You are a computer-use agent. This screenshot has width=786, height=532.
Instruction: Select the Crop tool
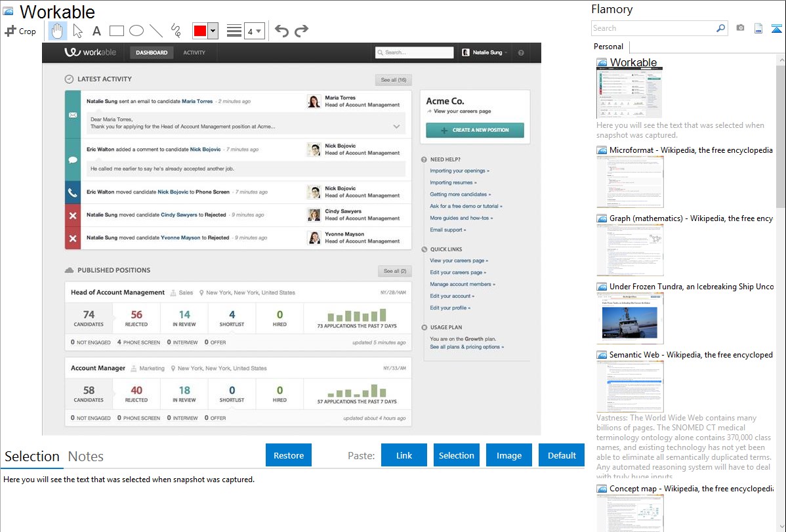pos(20,31)
